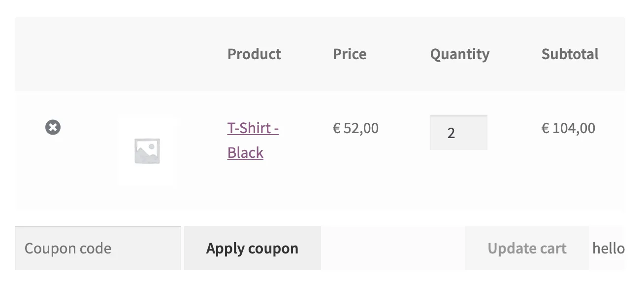Click the Subtotal column header
This screenshot has width=644, height=287.
click(570, 54)
